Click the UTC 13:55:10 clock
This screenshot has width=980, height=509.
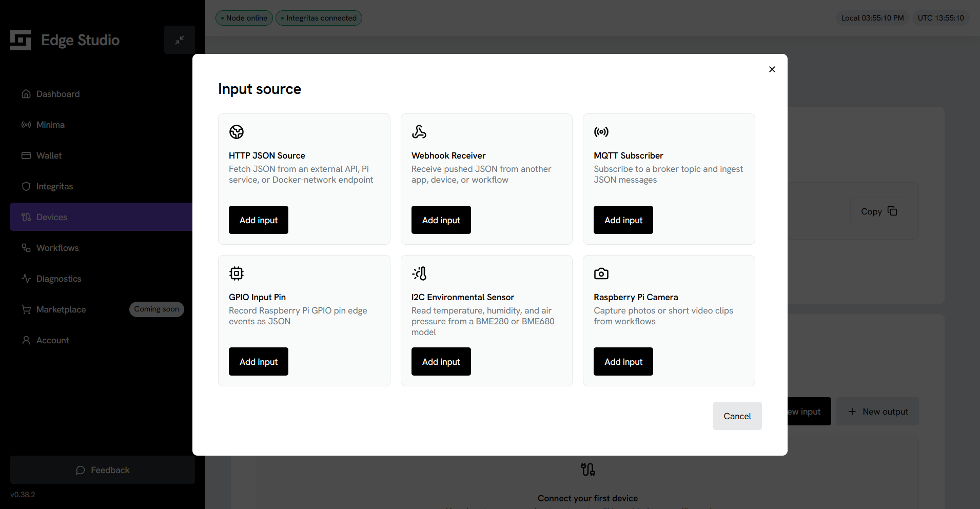pos(941,18)
